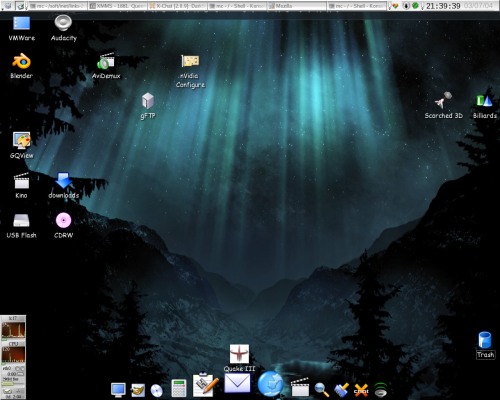The height and width of the screenshot is (400, 500).
Task: Switch to the XMMS taskbar entry
Action: (x=117, y=6)
